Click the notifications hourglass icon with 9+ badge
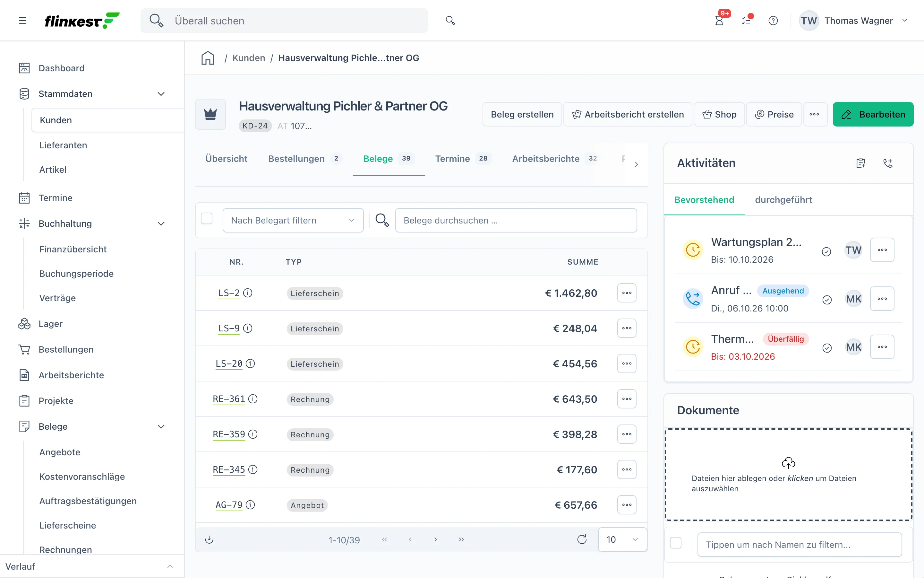The height and width of the screenshot is (578, 924). (x=719, y=21)
